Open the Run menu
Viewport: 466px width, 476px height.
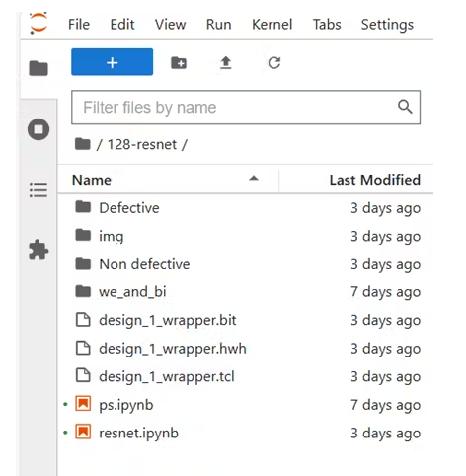(218, 25)
